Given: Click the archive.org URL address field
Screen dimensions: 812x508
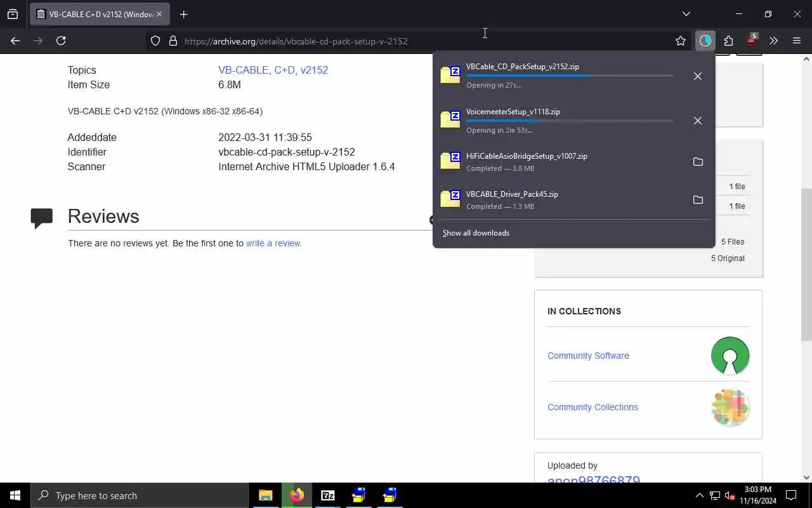Looking at the screenshot, I should [419, 41].
